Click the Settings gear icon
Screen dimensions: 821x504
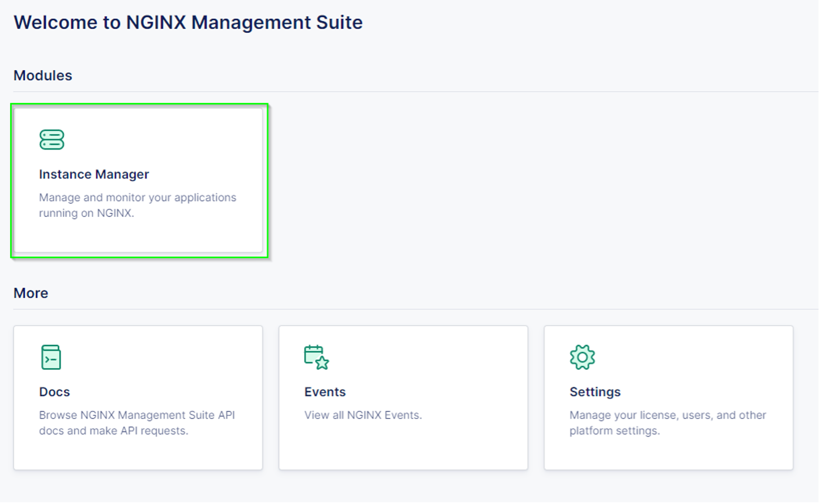click(x=582, y=357)
